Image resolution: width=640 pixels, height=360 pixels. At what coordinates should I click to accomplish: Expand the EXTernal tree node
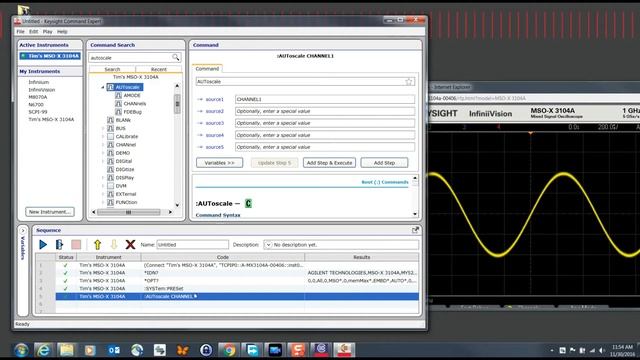point(102,194)
